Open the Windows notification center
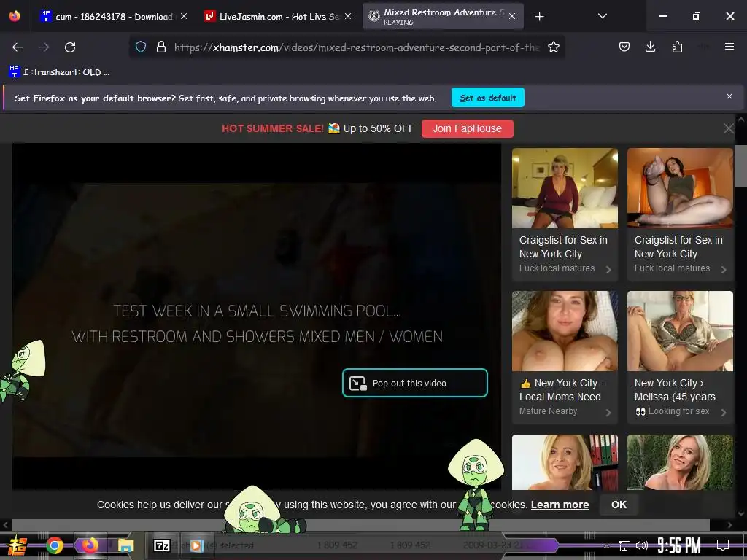Viewport: 747px width, 560px height. coord(723,545)
